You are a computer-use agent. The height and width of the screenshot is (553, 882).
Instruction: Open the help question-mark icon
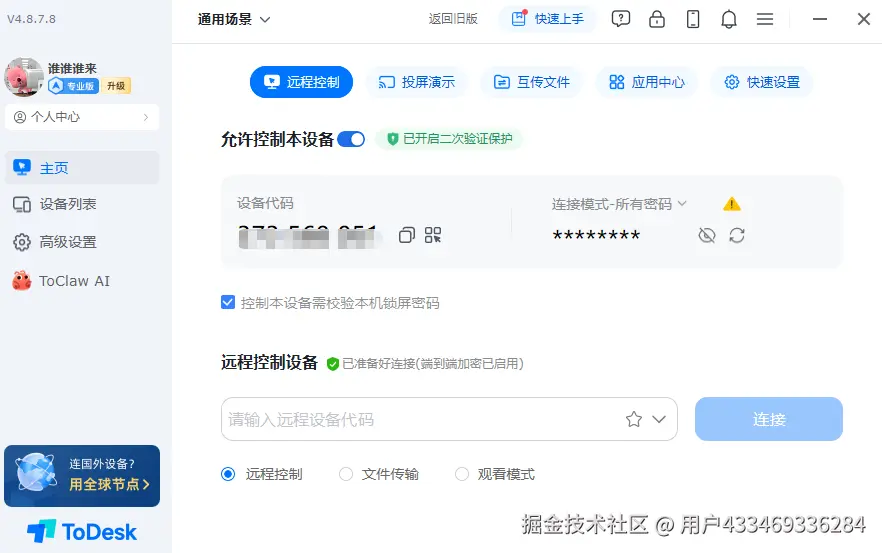pos(620,19)
